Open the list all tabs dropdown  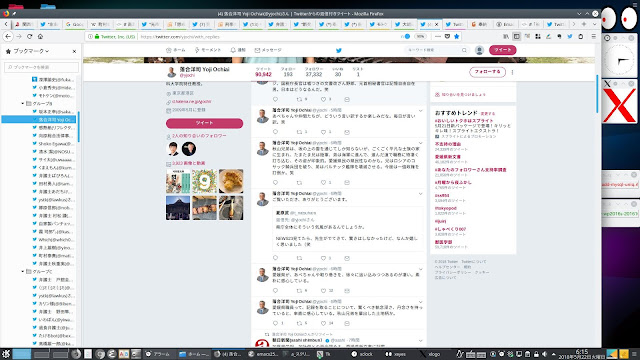594,24
